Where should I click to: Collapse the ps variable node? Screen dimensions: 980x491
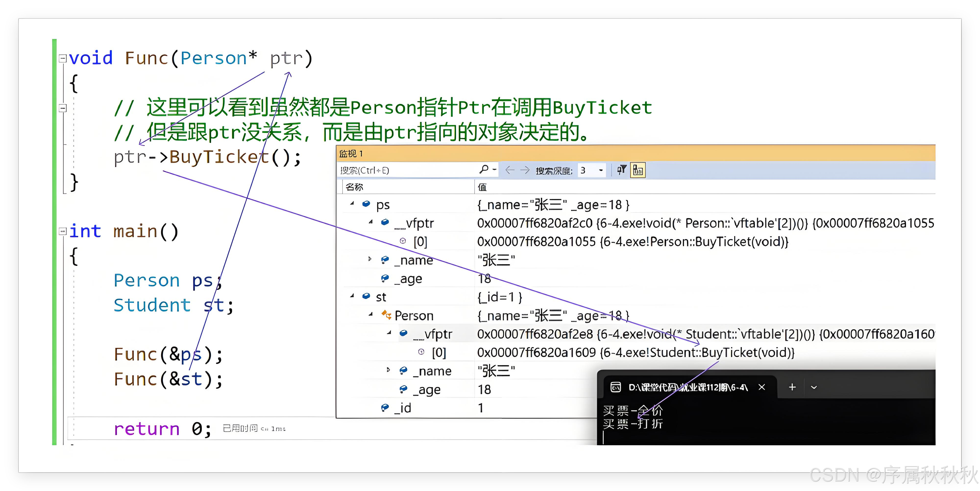[x=352, y=203]
